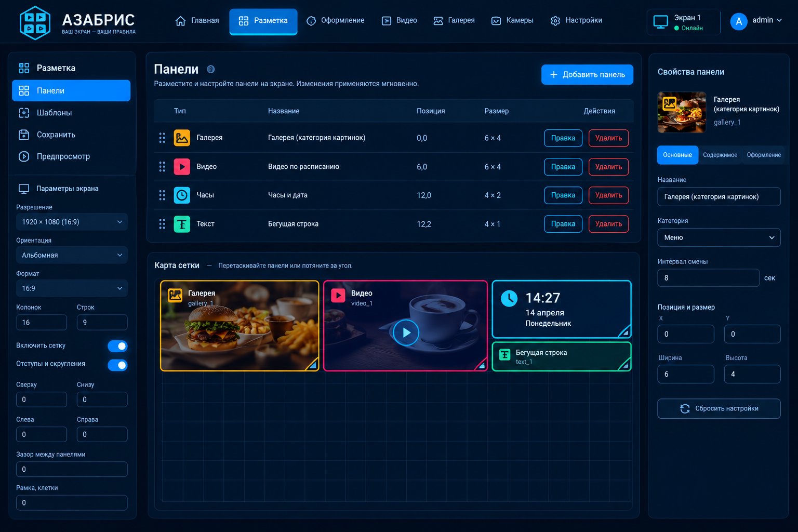Click the Часы row's drag handle
The height and width of the screenshot is (532, 798).
(x=162, y=195)
